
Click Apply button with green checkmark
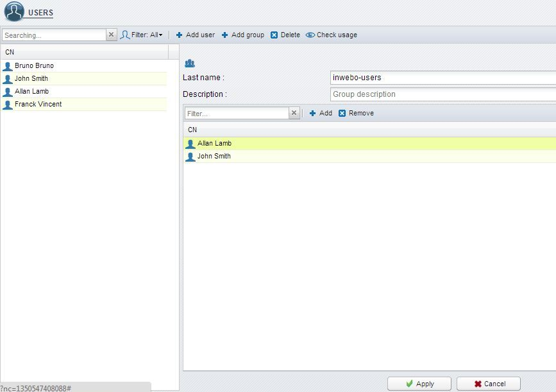click(419, 384)
